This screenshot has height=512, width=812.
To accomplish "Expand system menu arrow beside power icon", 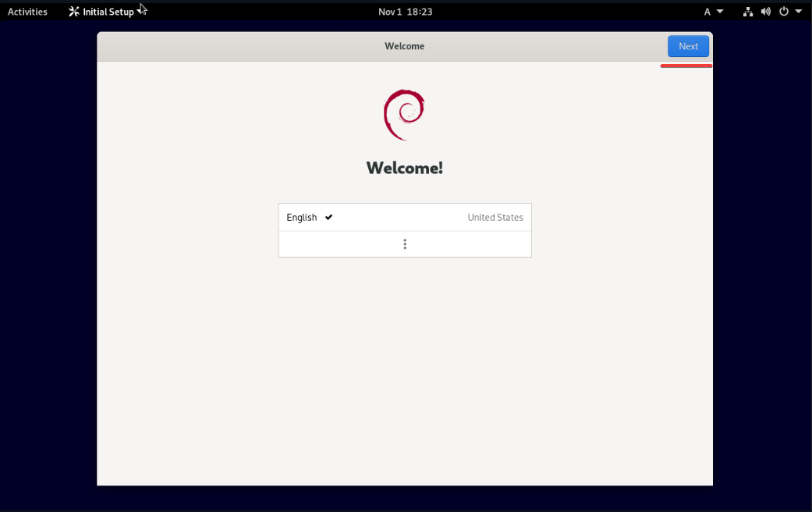I will [x=799, y=12].
